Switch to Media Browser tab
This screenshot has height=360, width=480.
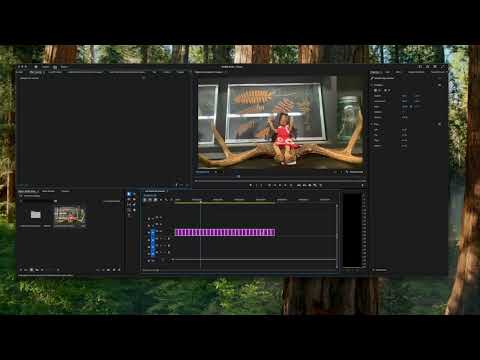tap(48, 191)
